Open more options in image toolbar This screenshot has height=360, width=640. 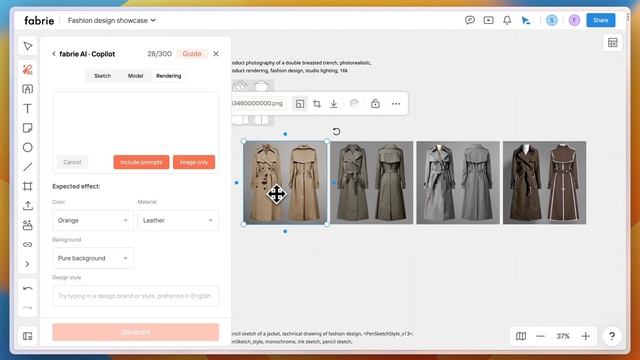pyautogui.click(x=396, y=104)
